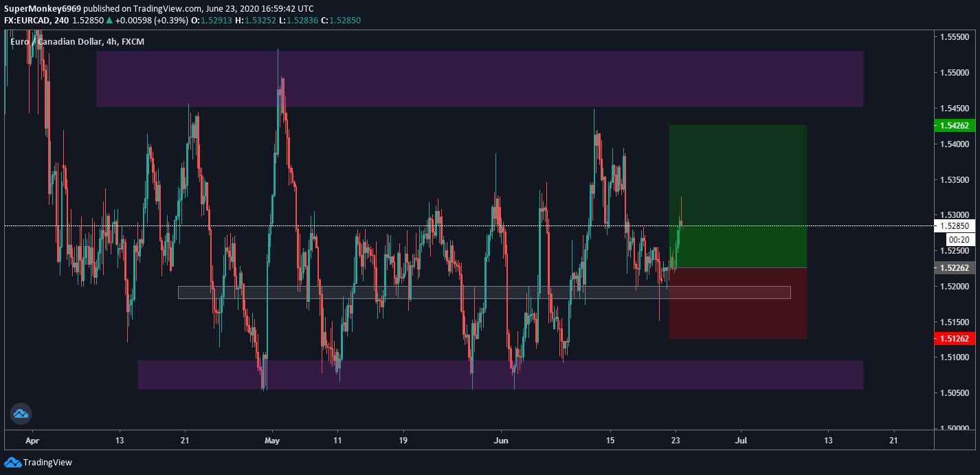Click the FX:EURCAD, 240 symbol text
980x475 pixels.
pos(36,21)
